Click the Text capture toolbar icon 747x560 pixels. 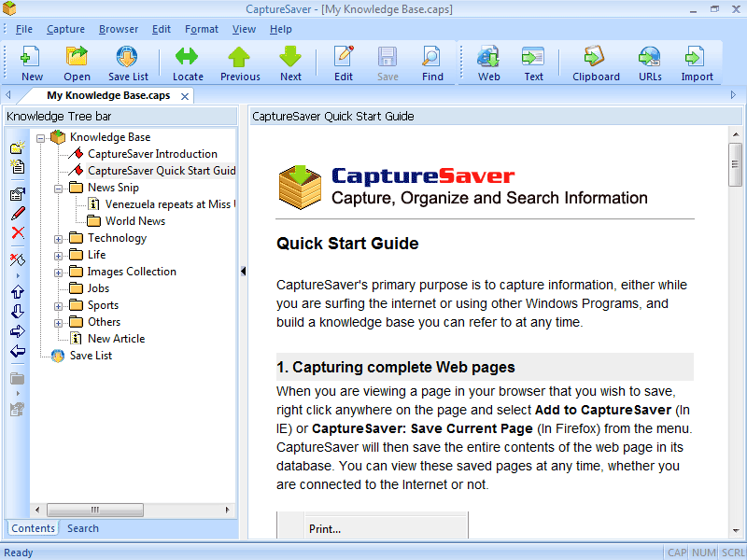pyautogui.click(x=533, y=63)
